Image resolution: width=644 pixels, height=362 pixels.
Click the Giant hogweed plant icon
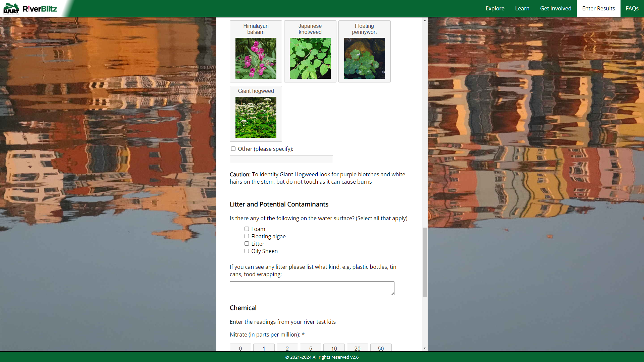256,117
